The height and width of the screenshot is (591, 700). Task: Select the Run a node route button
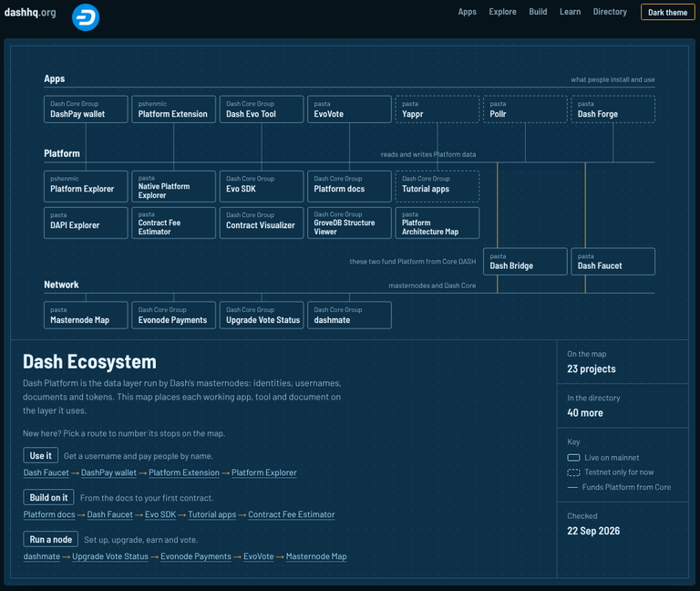click(x=50, y=540)
